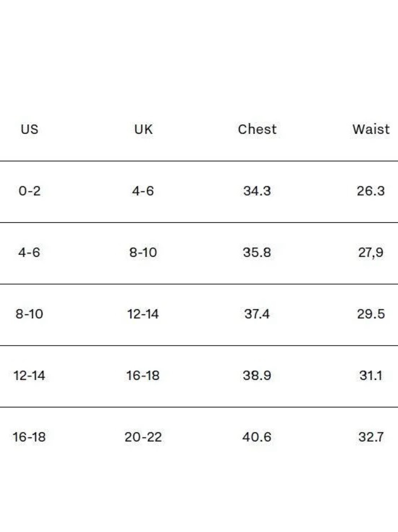Viewport: 398px width, 532px height.
Task: Click the chest value 37.4
Action: pos(257,314)
